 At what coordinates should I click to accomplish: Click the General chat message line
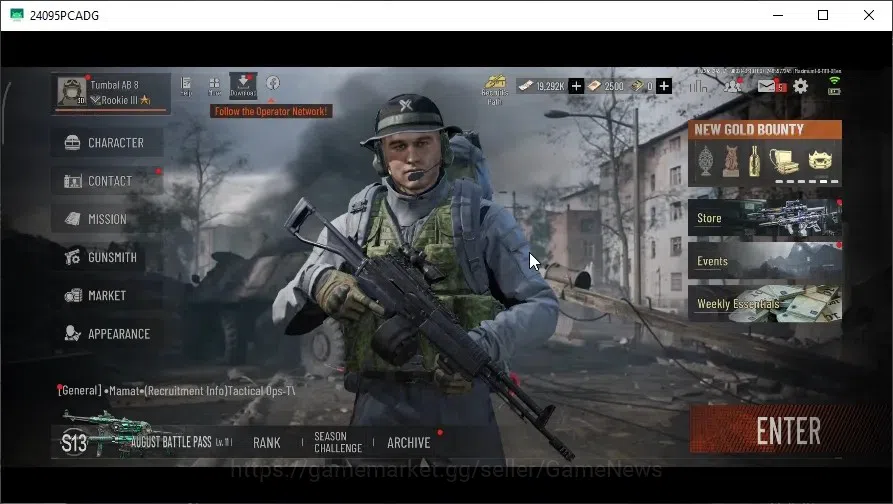point(177,391)
